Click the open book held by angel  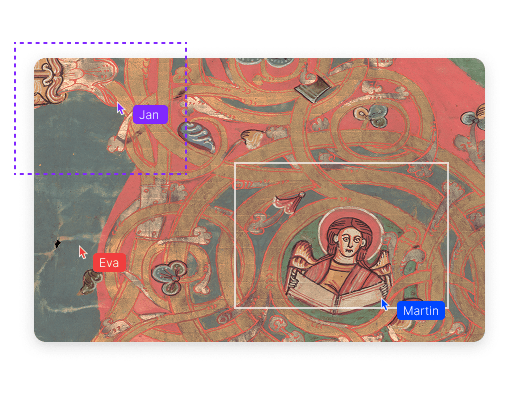(336, 292)
